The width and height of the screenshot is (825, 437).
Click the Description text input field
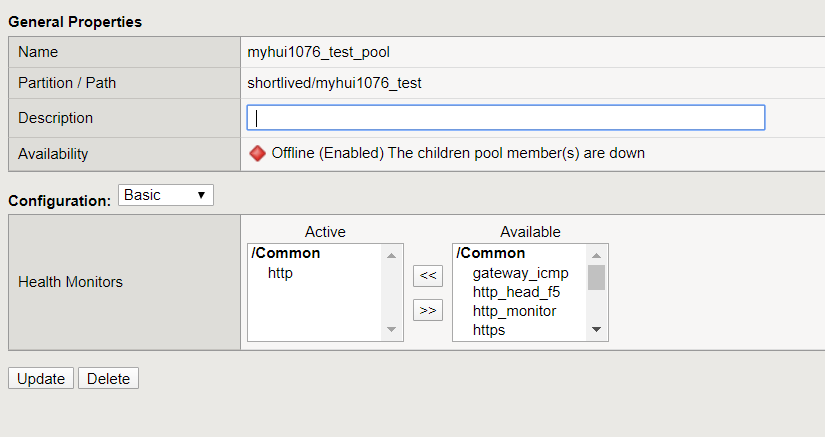506,118
